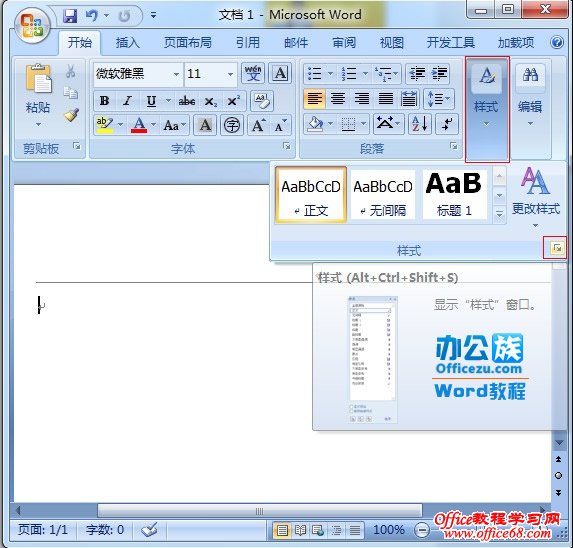Clear all formatting with eraser icon

262,100
